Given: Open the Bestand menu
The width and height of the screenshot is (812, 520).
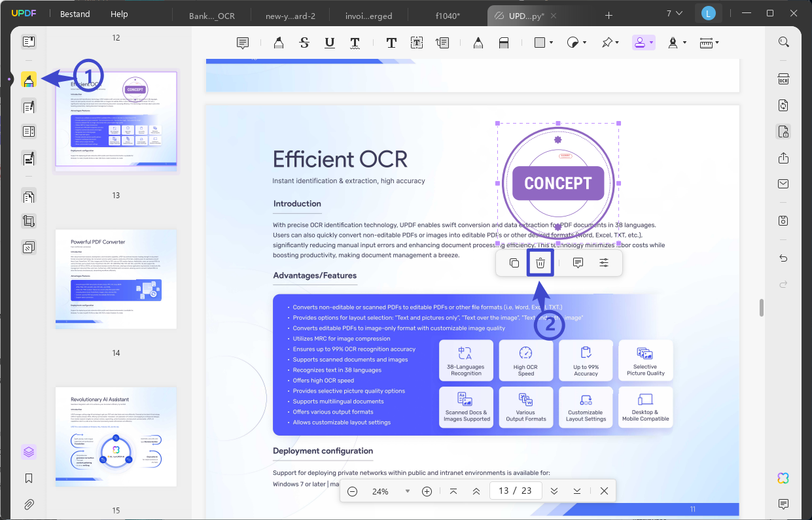Looking at the screenshot, I should pos(75,14).
